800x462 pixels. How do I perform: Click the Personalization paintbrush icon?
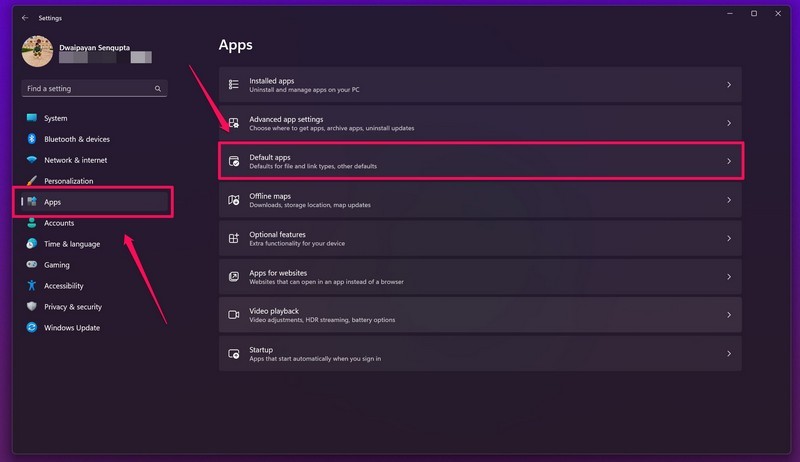pyautogui.click(x=32, y=181)
